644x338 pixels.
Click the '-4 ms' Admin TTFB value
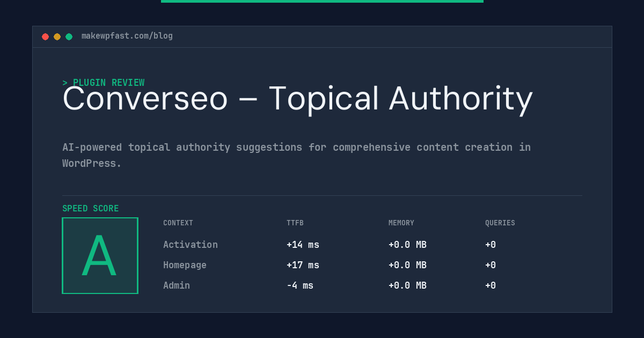tap(300, 285)
